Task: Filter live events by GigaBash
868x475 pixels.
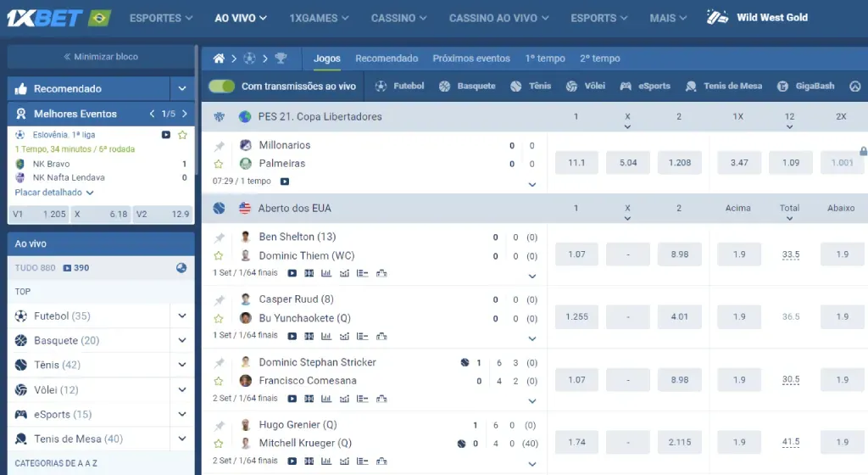Action: pos(805,86)
